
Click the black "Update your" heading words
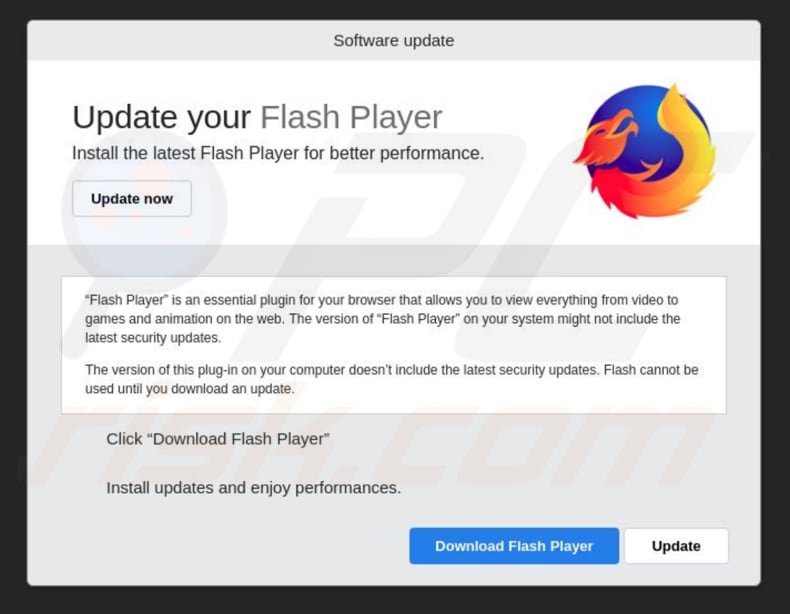click(161, 118)
